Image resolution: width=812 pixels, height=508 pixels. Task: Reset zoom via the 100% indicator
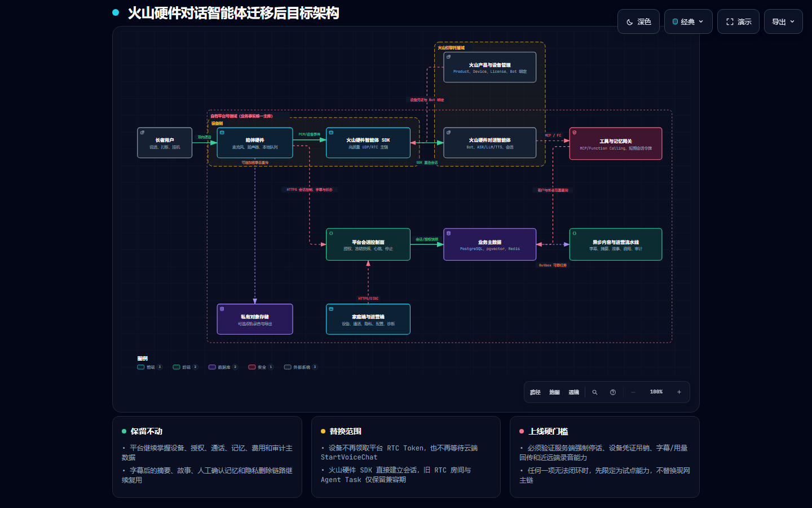[x=656, y=392]
